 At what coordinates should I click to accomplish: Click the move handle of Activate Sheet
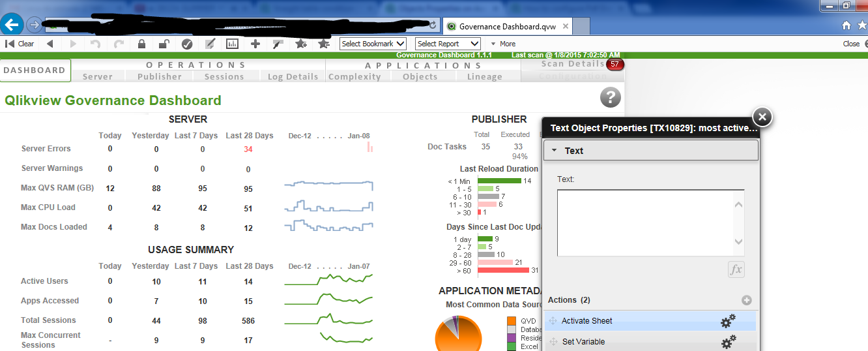pyautogui.click(x=553, y=321)
